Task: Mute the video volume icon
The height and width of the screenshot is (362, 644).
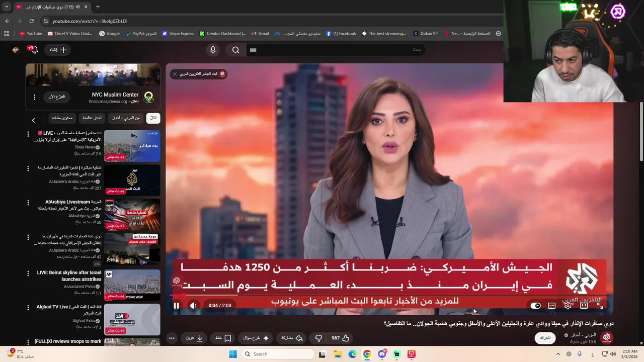Action: point(193,305)
